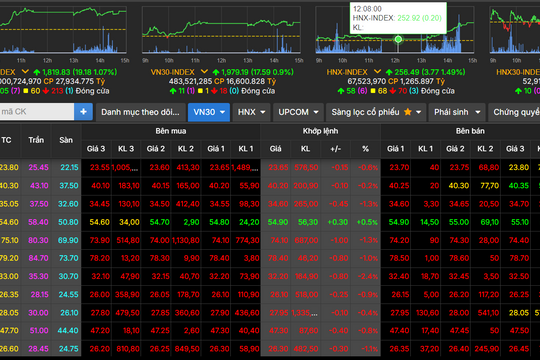Click the star icon in Sàng lọc cổ phiếu
The width and height of the screenshot is (540, 360).
pos(407,112)
